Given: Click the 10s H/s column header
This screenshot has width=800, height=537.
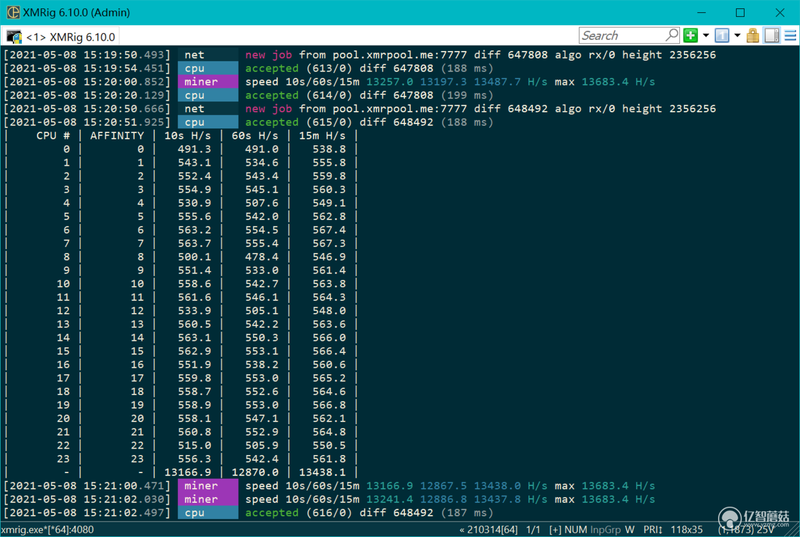Looking at the screenshot, I should (187, 136).
